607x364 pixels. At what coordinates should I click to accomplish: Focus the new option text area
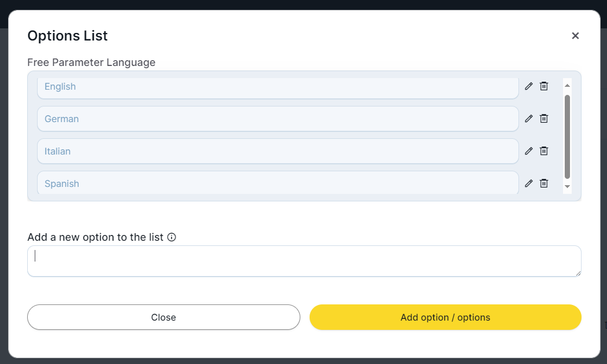coord(304,261)
